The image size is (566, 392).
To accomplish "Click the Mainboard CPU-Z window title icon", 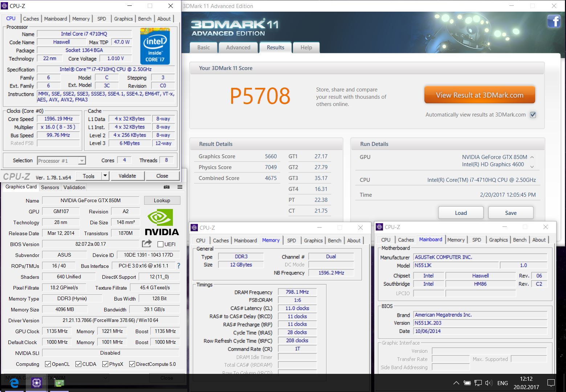I will (379, 227).
